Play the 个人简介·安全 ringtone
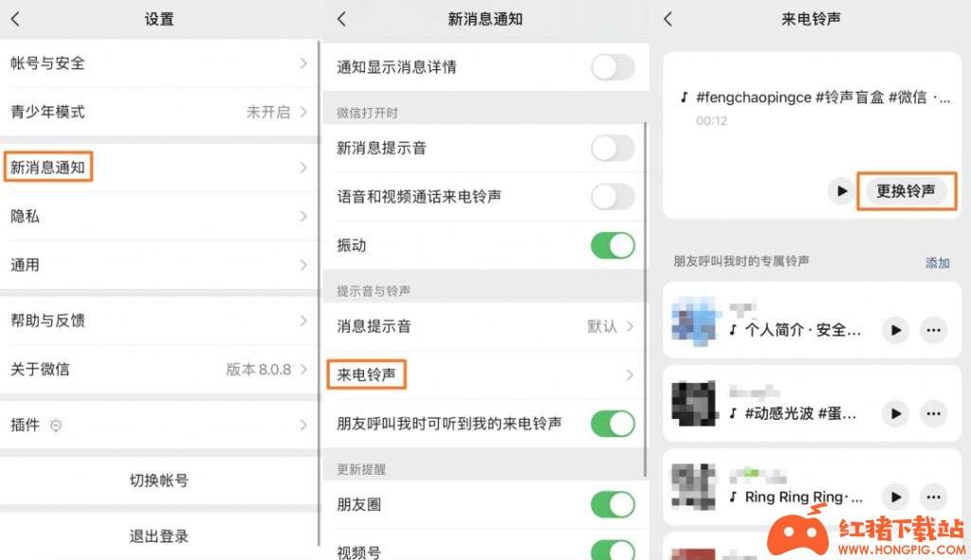 tap(895, 330)
